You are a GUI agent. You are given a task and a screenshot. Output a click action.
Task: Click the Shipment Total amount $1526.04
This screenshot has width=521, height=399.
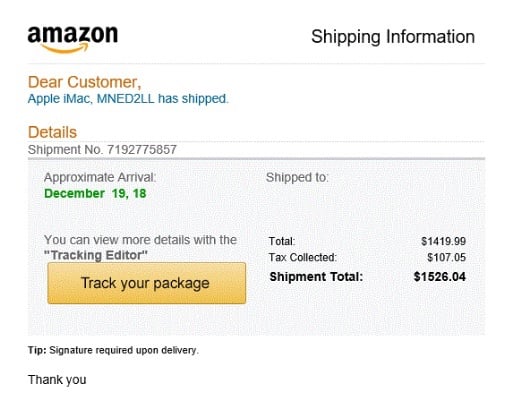440,277
